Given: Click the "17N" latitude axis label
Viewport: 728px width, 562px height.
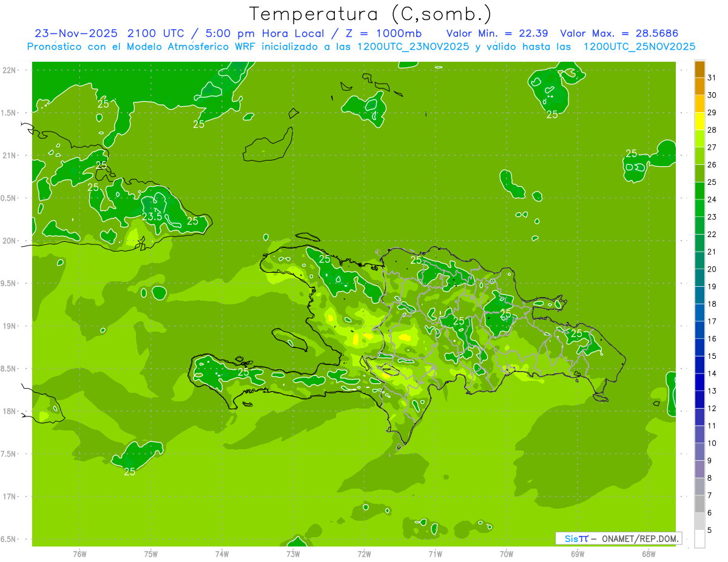Looking at the screenshot, I should 8,497.
